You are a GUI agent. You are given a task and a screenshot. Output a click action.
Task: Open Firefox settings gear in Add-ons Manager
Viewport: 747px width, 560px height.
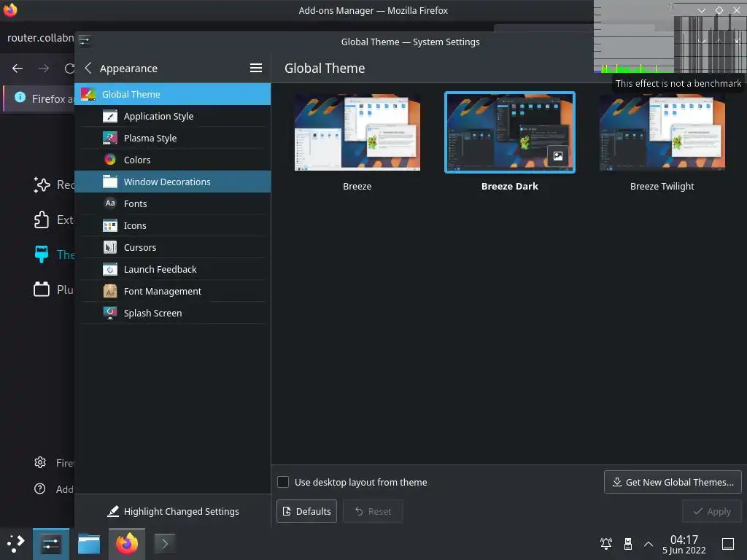coord(40,462)
